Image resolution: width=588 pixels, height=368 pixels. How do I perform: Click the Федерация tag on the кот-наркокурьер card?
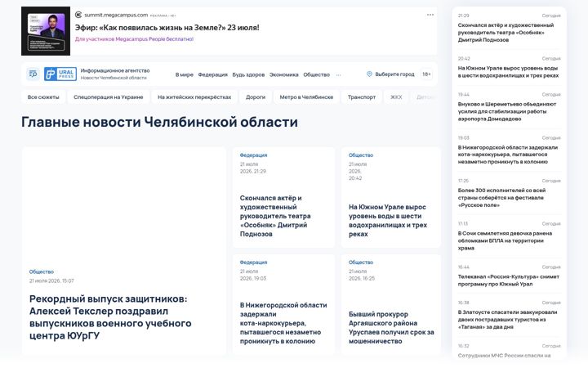(x=253, y=263)
